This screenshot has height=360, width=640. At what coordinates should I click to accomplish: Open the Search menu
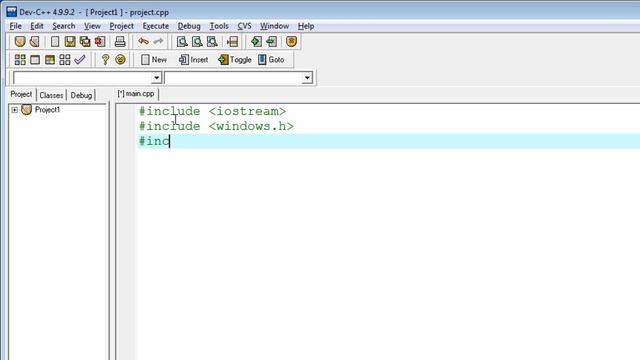[x=64, y=26]
